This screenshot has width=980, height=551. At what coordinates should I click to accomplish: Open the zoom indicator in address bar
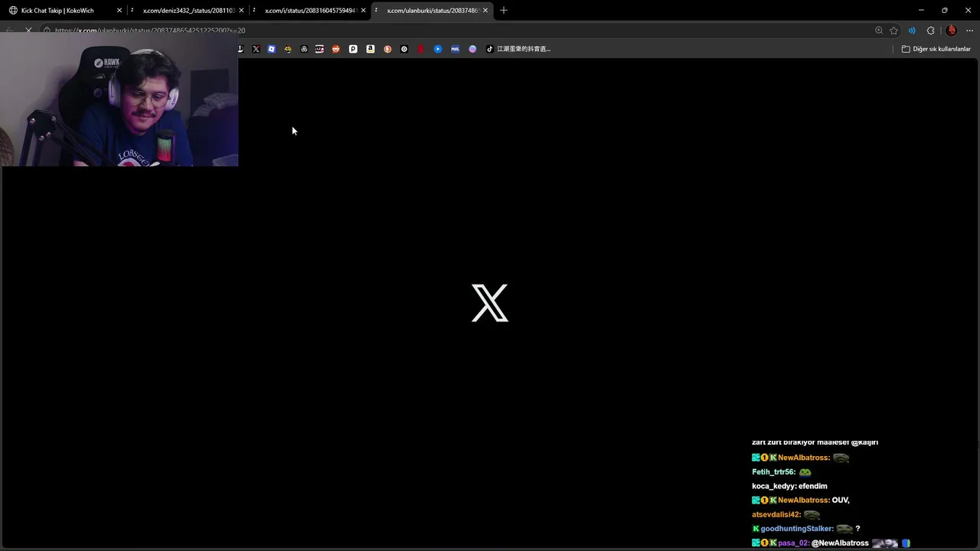[878, 31]
